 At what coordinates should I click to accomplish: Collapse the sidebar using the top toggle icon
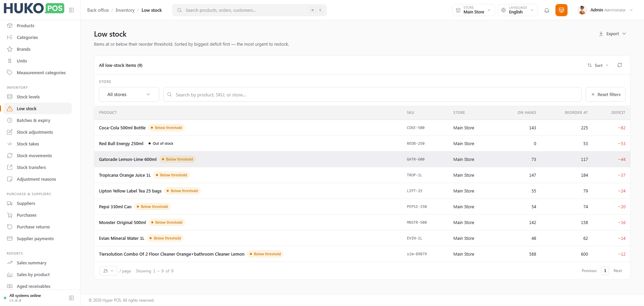point(71,10)
